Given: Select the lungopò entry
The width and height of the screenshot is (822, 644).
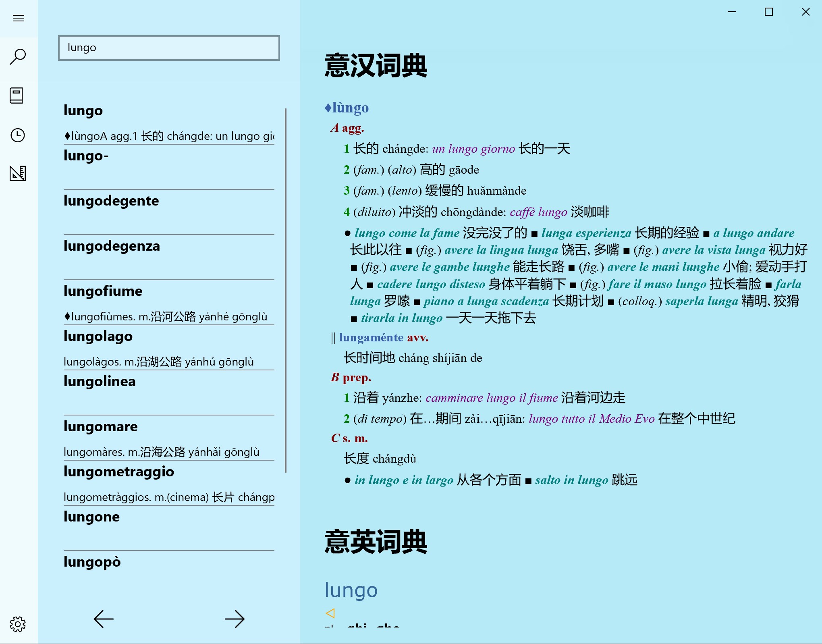Looking at the screenshot, I should 92,562.
